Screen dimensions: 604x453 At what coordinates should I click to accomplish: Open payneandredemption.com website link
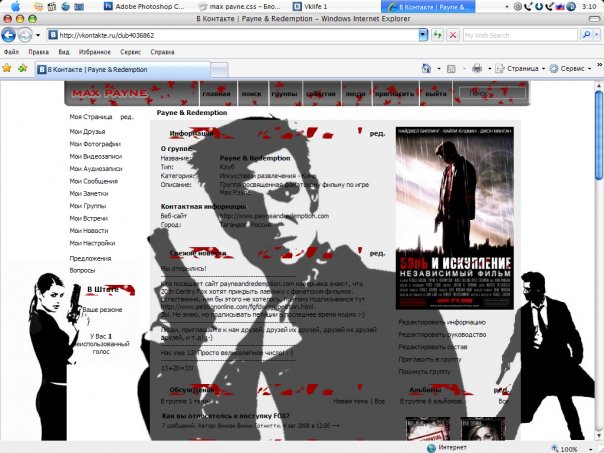tap(274, 216)
